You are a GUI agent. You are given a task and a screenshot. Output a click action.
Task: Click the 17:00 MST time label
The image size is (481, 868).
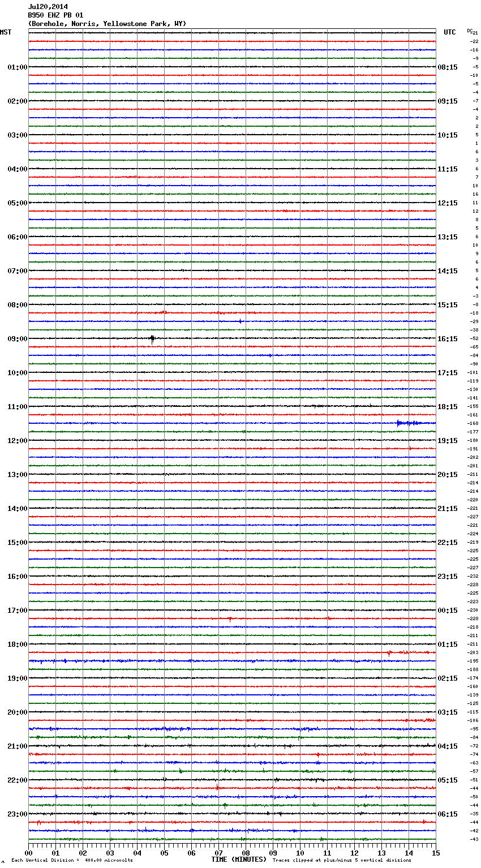coord(18,611)
